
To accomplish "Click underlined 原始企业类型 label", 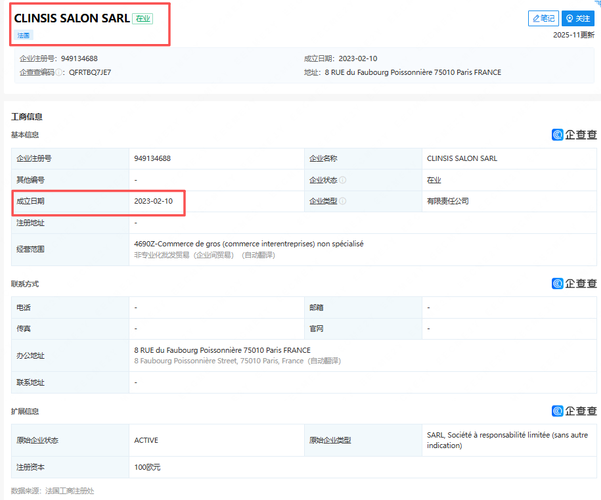I will point(330,440).
